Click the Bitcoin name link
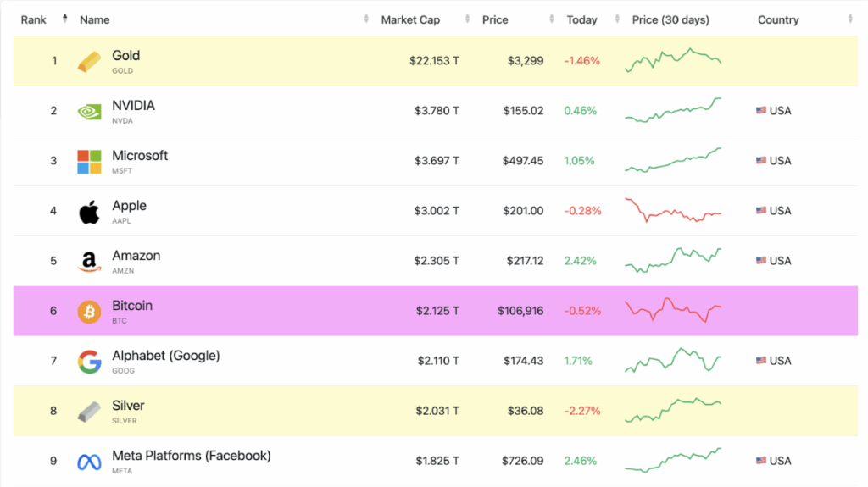868x487 pixels. [x=132, y=306]
